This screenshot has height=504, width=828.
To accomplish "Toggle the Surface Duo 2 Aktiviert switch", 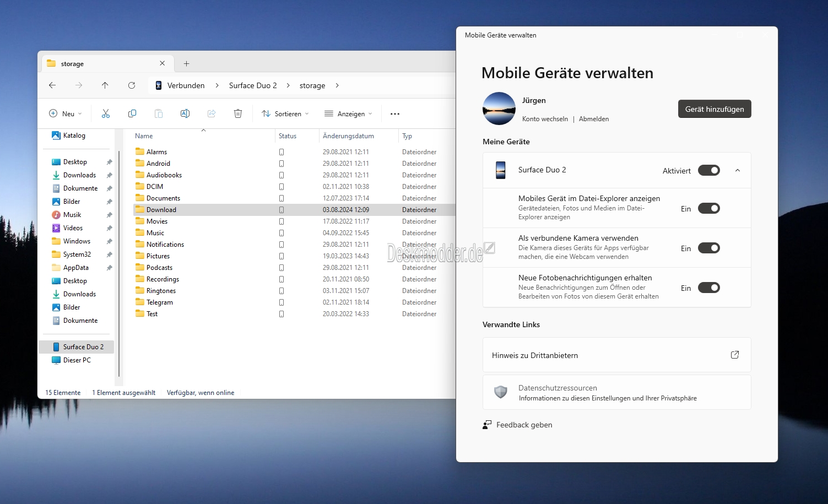I will [709, 170].
